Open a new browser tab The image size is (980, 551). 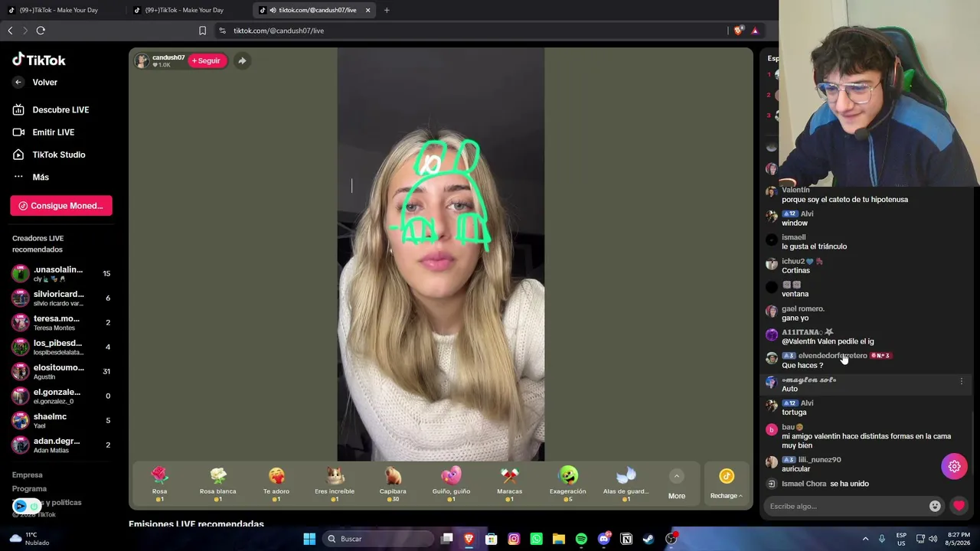(x=387, y=10)
